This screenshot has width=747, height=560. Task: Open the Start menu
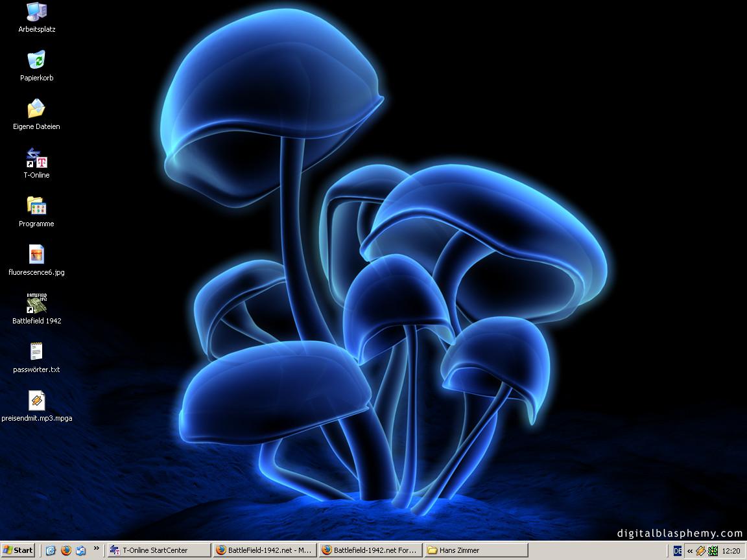point(18,550)
